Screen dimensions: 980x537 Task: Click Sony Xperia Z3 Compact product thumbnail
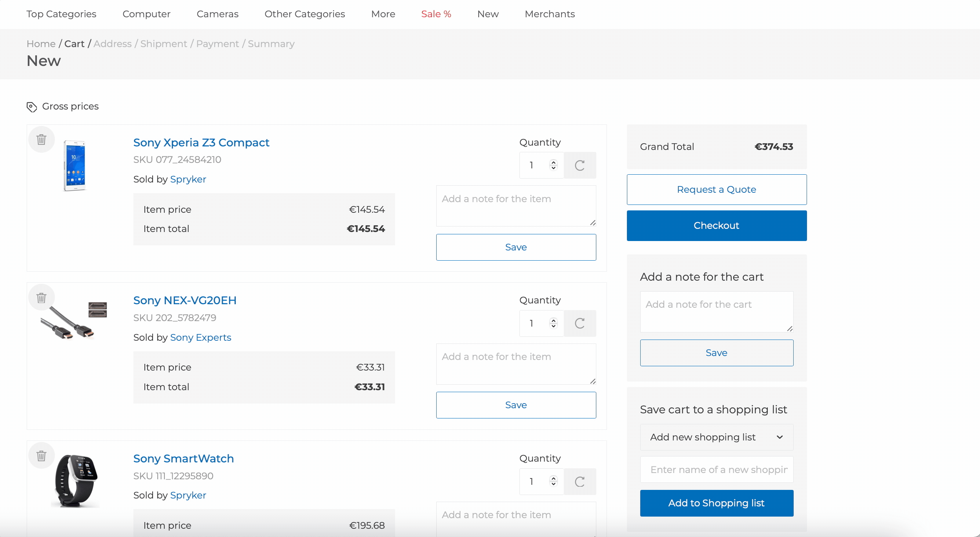pos(75,166)
